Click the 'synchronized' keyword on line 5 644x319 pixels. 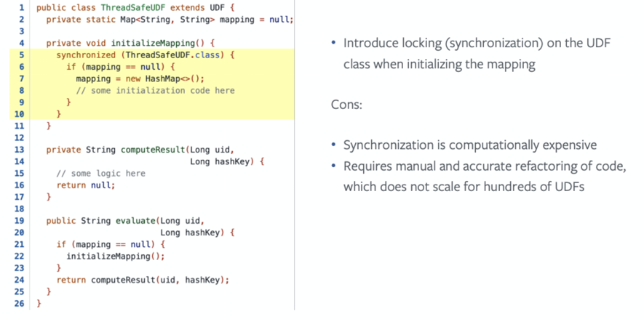pos(86,55)
